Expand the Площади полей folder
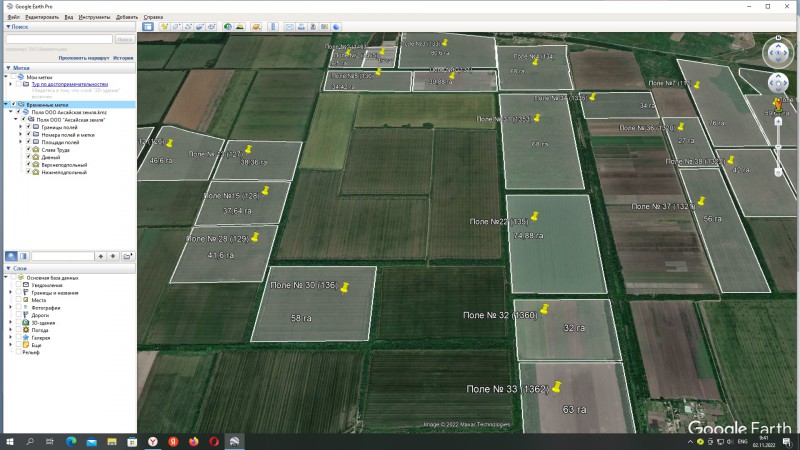Viewport: 800px width, 450px height. (x=21, y=142)
